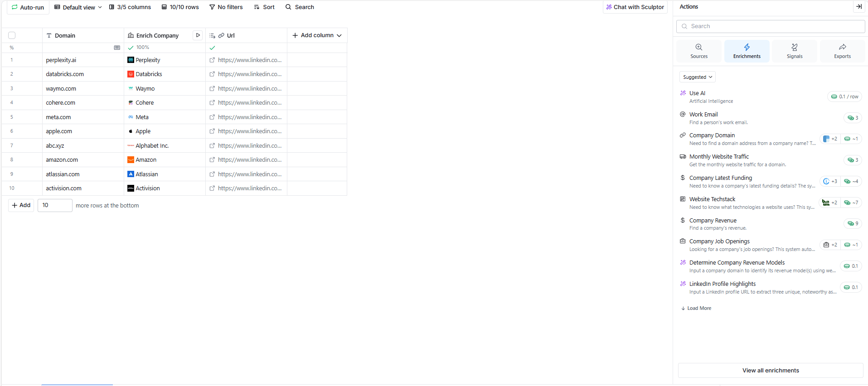The height and width of the screenshot is (386, 868).
Task: Toggle the select-all rows checkbox
Action: [x=12, y=35]
